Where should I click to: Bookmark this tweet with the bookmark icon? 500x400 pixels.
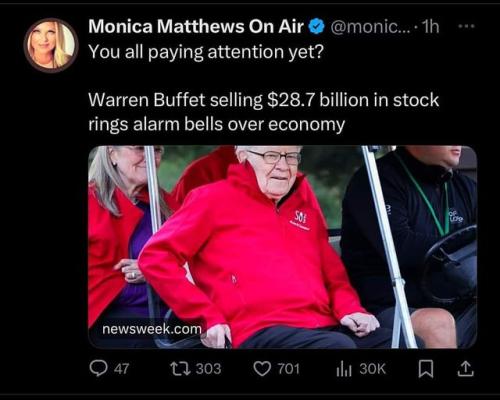[426, 369]
